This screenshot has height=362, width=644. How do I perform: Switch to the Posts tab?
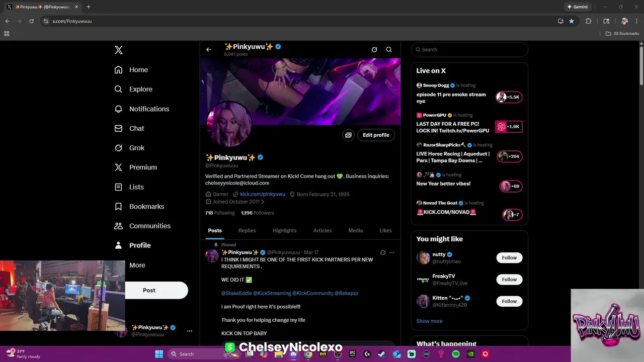215,230
